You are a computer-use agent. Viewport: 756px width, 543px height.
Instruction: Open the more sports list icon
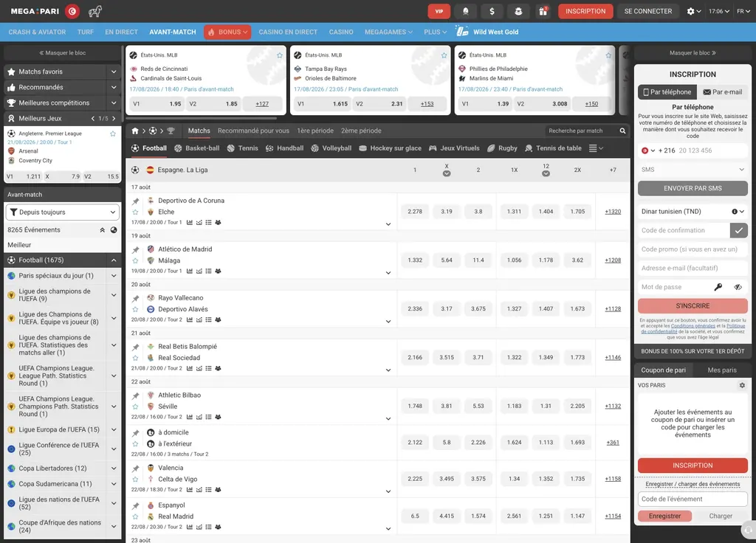596,148
